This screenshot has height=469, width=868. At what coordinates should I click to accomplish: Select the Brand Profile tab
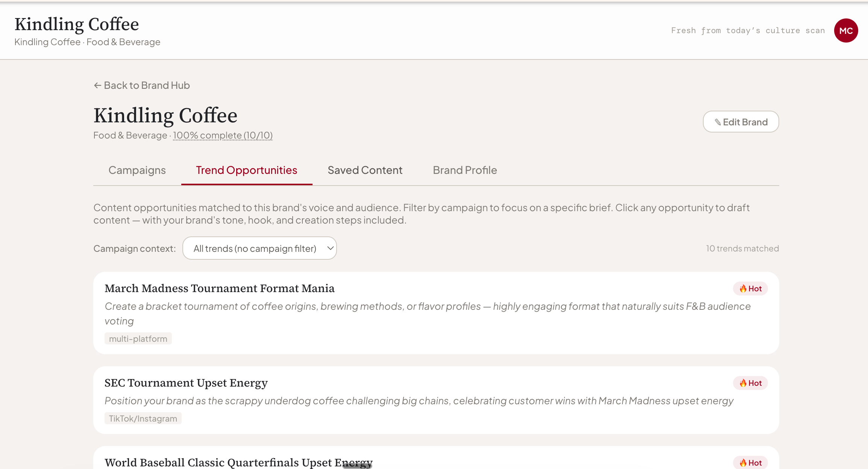465,170
